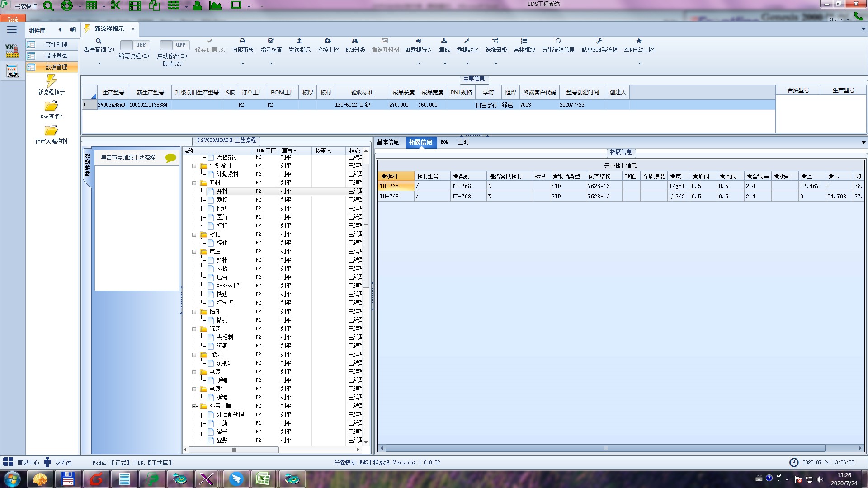Collapse the 开料 folder node
Screen dimensions: 868x488
pos(194,183)
